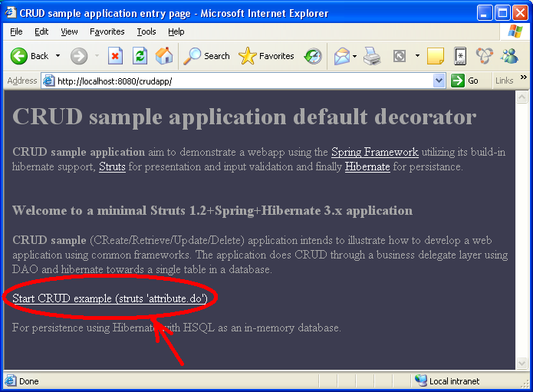The height and width of the screenshot is (392, 533).
Task: Follow the Start CRUD example link
Action: click(x=110, y=298)
